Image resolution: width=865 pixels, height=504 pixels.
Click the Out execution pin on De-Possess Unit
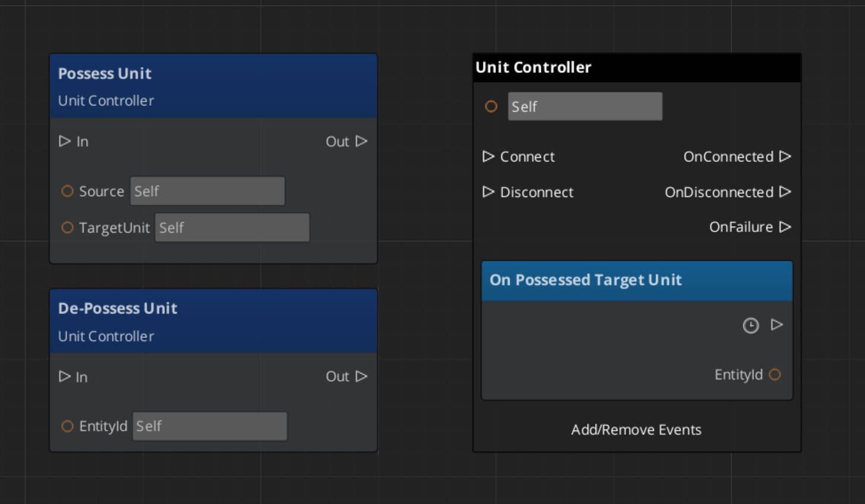(361, 377)
